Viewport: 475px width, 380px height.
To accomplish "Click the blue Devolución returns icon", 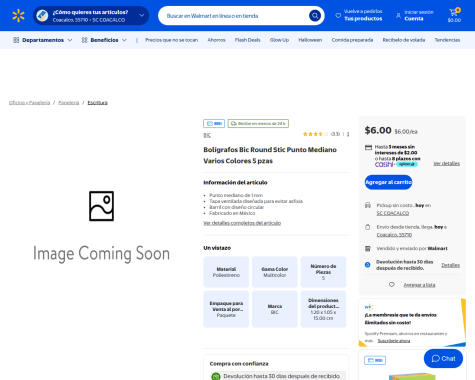I will pos(368,265).
